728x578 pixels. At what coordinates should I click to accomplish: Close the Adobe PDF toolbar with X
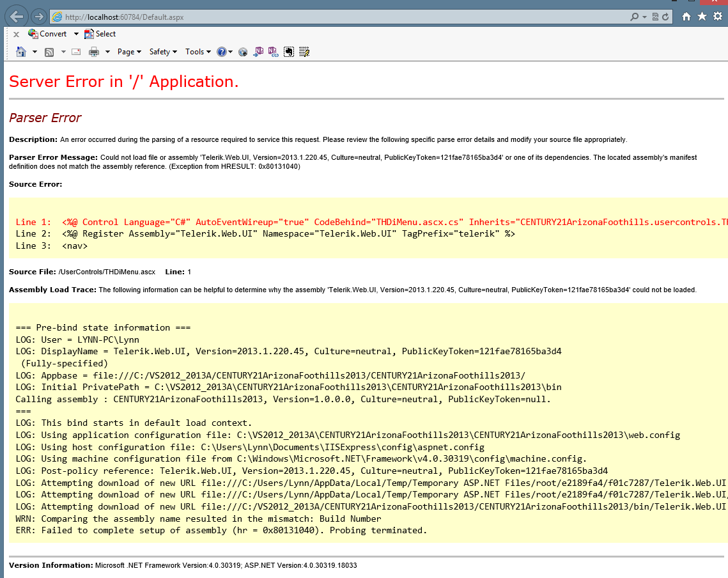click(x=16, y=35)
